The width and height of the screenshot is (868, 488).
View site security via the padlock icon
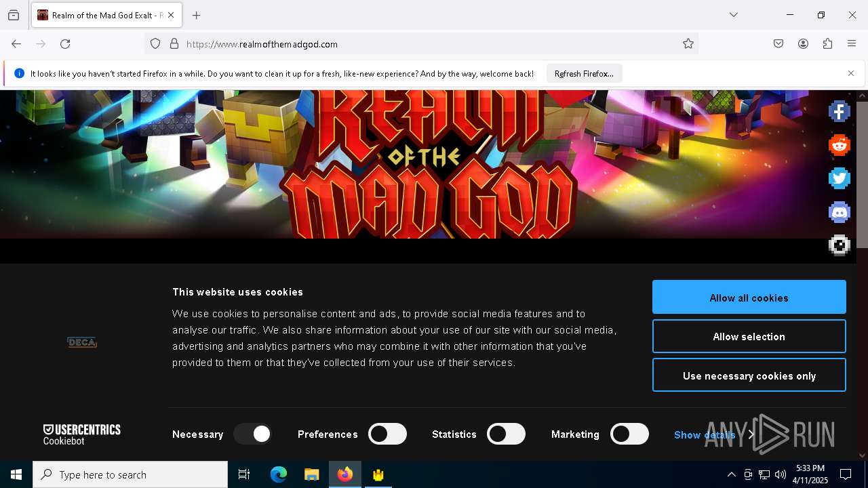pyautogui.click(x=174, y=44)
